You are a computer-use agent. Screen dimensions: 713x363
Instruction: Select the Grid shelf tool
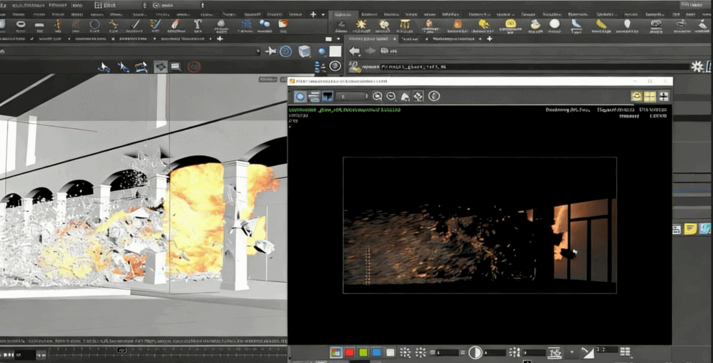click(40, 25)
